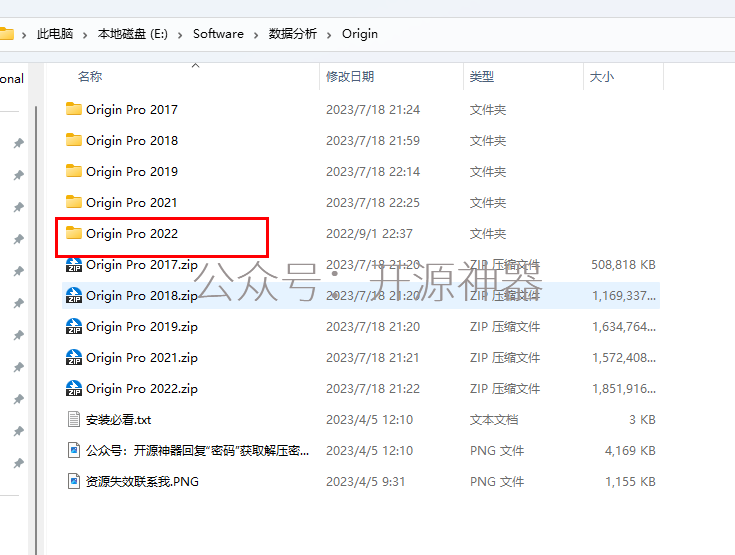The width and height of the screenshot is (735, 555).
Task: Go to the Software folder breadcrumb
Action: (218, 34)
